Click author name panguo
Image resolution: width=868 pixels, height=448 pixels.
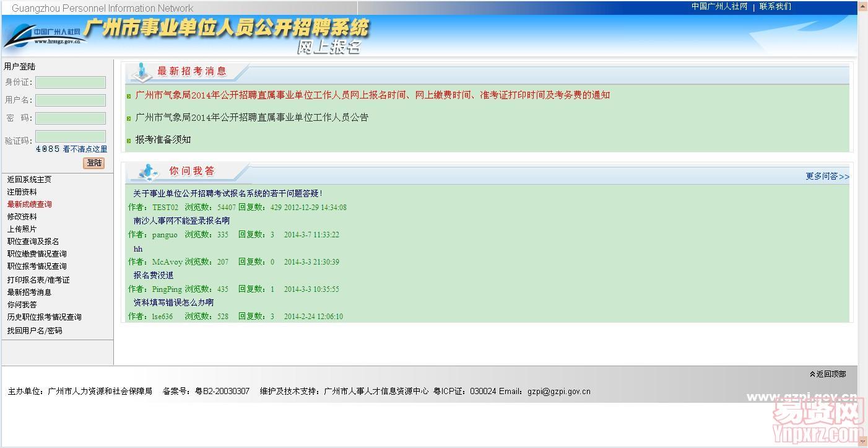[x=165, y=235]
